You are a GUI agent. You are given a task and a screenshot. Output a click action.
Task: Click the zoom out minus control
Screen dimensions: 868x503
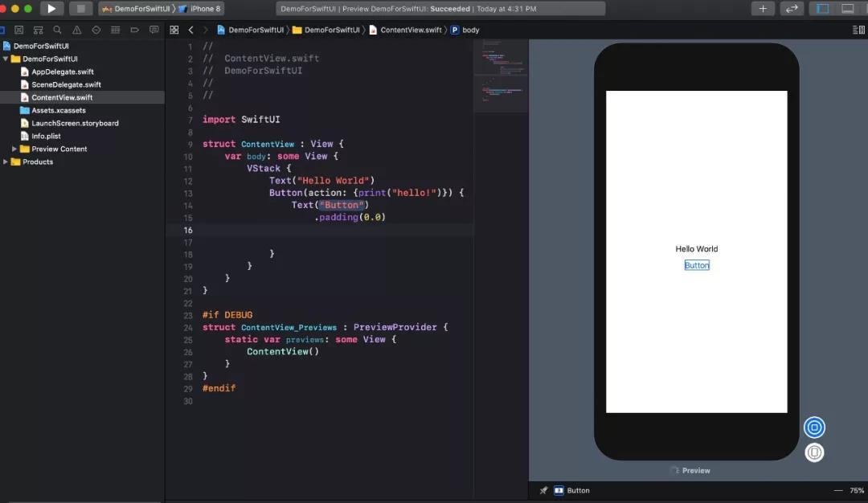(x=838, y=490)
